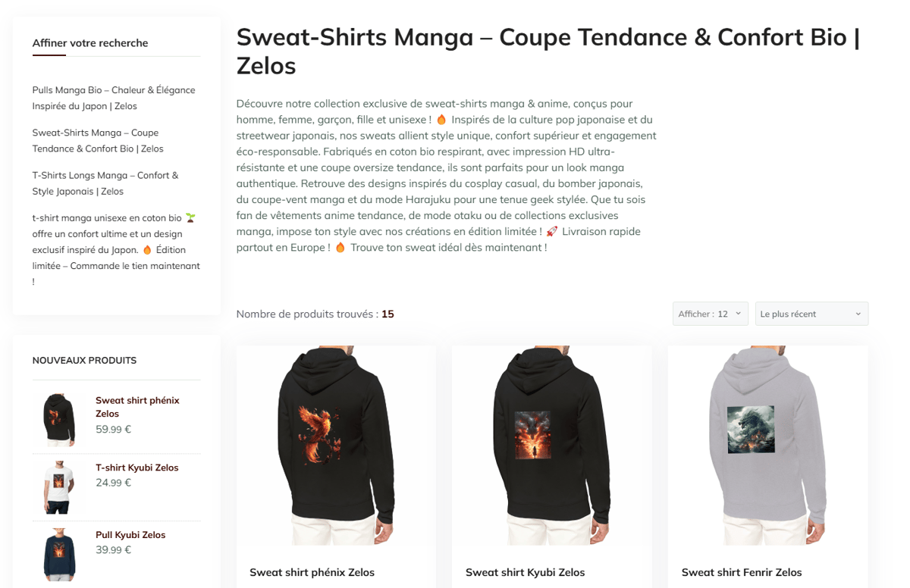910x588 pixels.
Task: Open Pull Kyubi Zelos new product link
Action: 130,535
